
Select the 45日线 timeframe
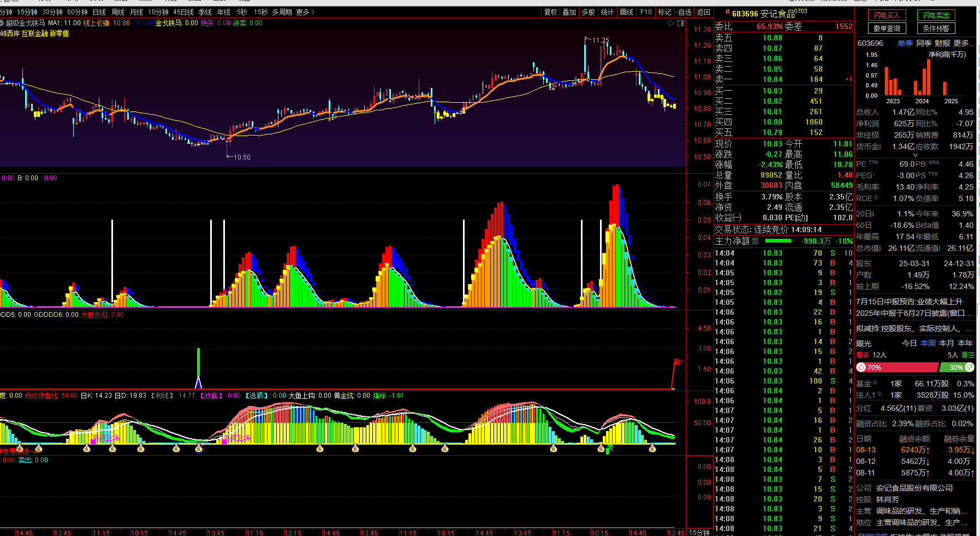pos(183,12)
